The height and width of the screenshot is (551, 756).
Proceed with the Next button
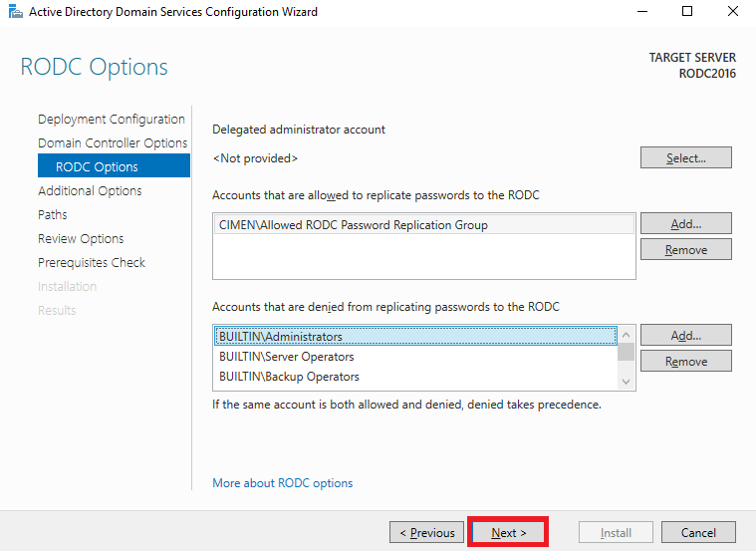(508, 532)
